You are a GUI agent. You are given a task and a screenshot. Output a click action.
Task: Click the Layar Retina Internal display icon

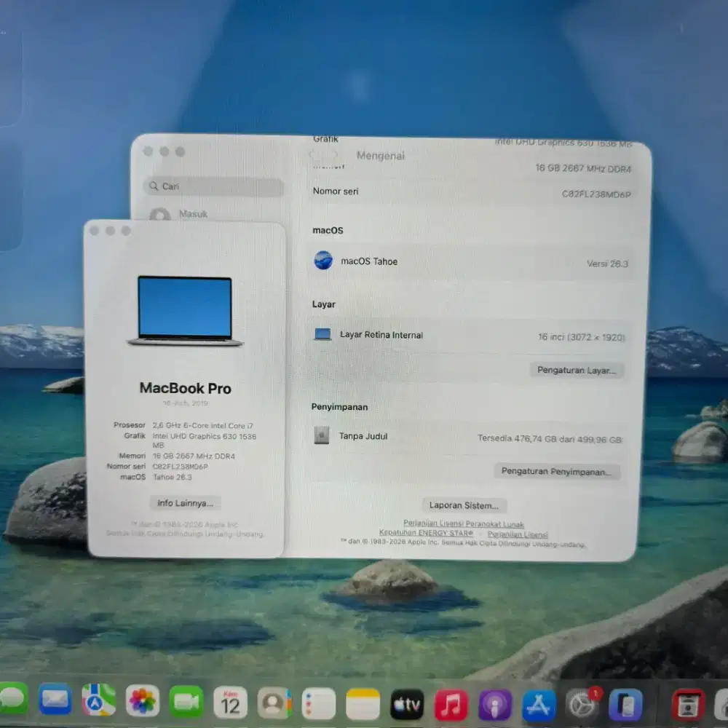pos(321,334)
